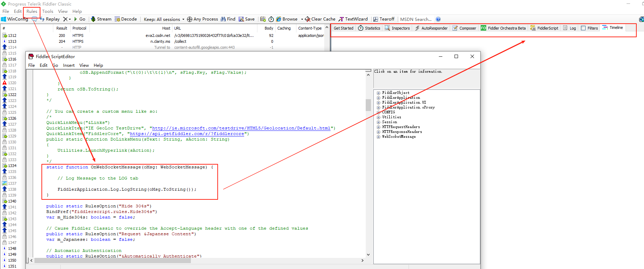Expand the CONFIG tree node

(x=378, y=112)
